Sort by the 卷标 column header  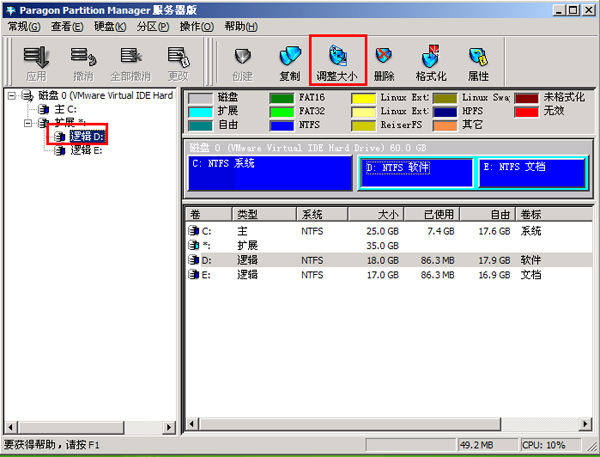tap(554, 214)
